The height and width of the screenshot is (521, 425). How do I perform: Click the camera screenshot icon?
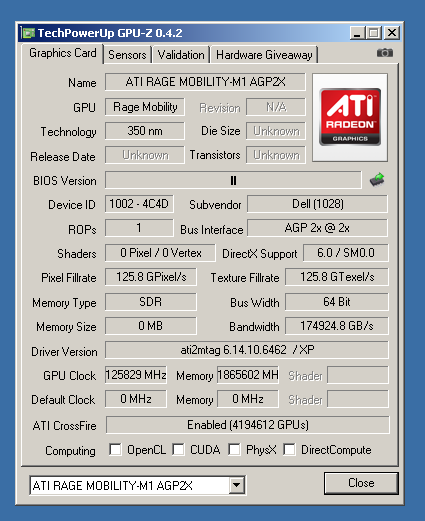385,53
